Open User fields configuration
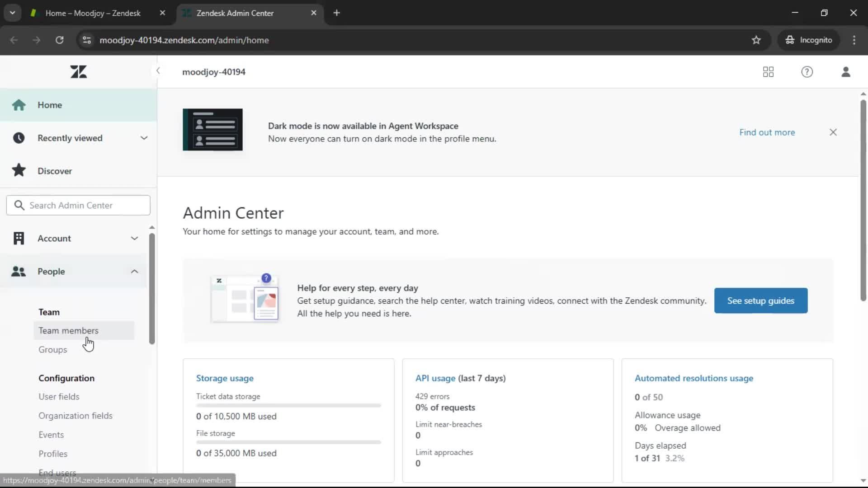Viewport: 868px width, 488px height. 59,396
